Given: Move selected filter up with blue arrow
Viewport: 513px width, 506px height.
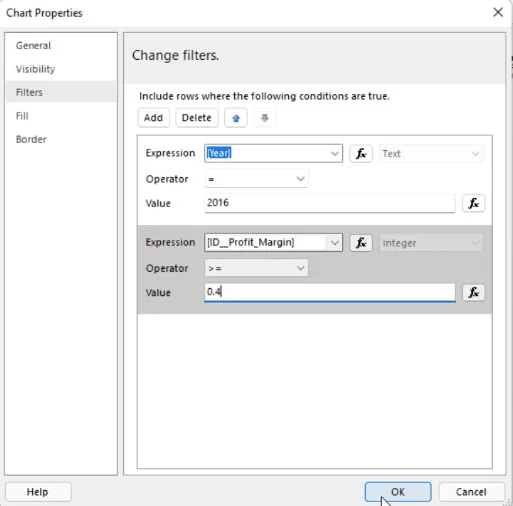Looking at the screenshot, I should [236, 118].
